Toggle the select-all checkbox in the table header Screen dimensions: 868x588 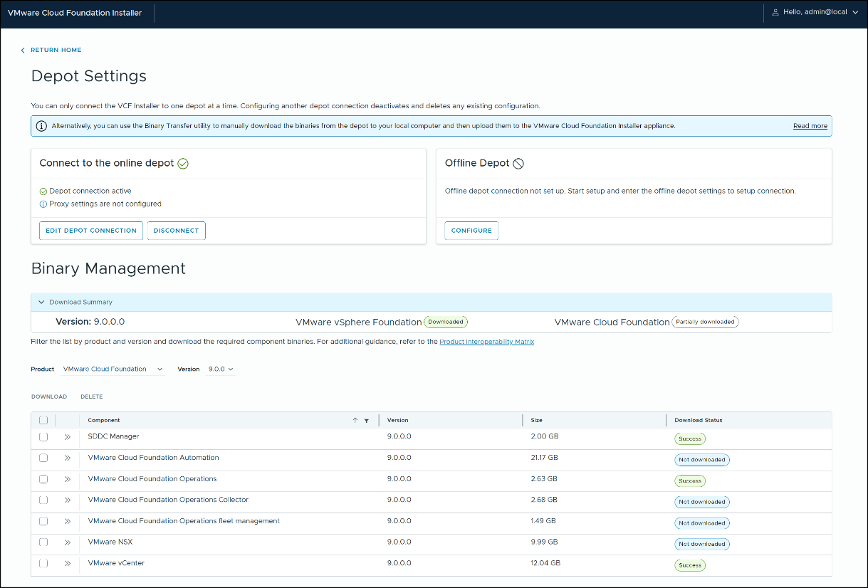click(43, 421)
